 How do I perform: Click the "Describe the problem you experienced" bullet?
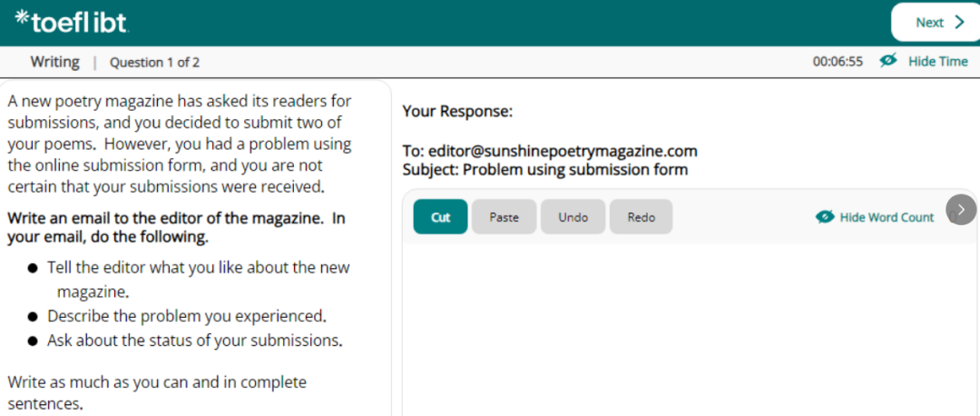(186, 316)
